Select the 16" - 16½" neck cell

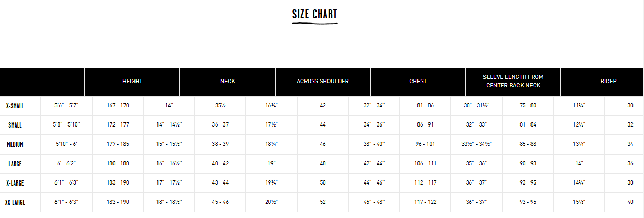tap(169, 164)
